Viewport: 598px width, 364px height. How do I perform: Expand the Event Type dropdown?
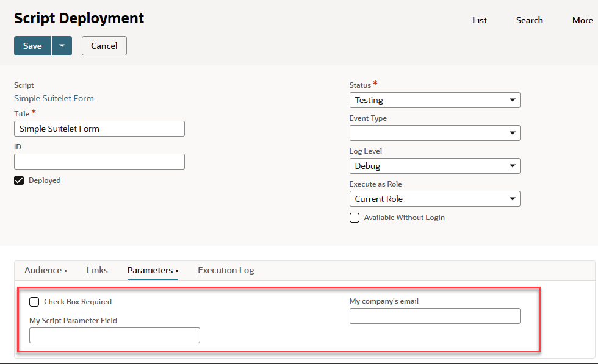(x=434, y=133)
